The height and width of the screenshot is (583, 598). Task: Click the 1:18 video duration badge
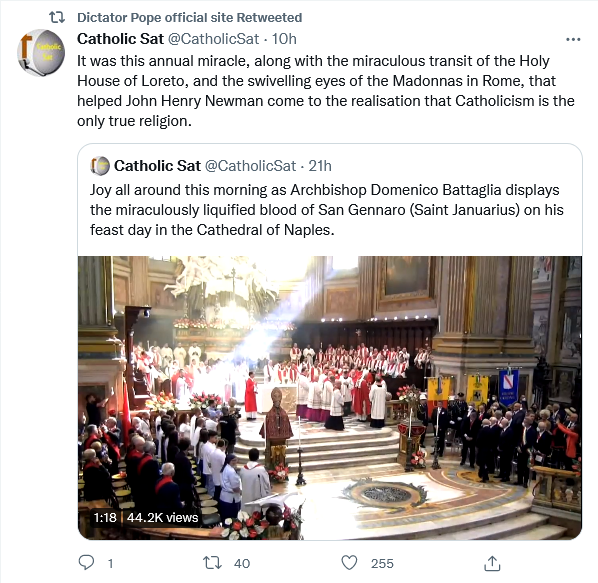click(105, 517)
